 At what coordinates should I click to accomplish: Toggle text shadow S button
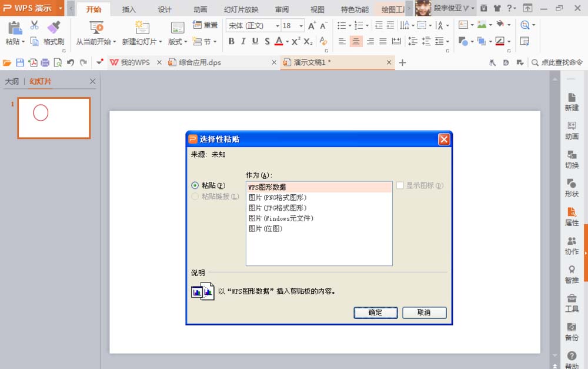[267, 41]
